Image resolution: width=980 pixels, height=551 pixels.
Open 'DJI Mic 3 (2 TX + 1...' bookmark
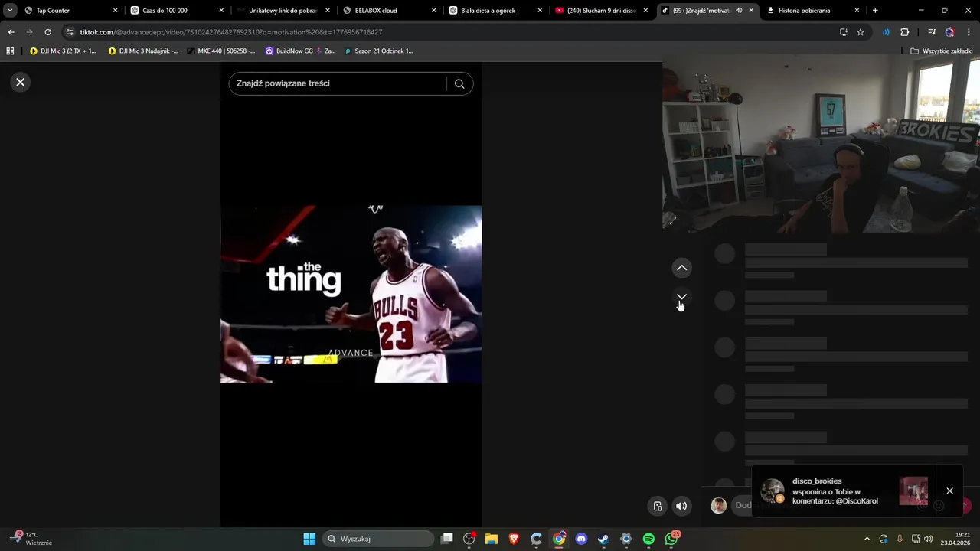point(63,51)
